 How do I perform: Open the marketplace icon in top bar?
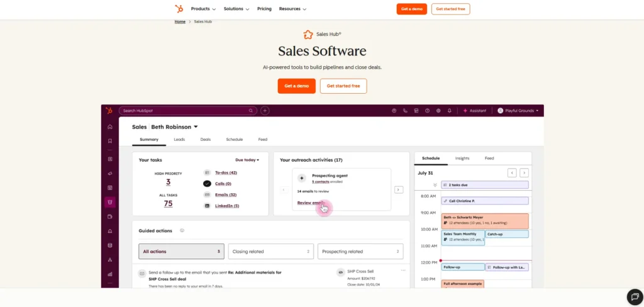416,111
